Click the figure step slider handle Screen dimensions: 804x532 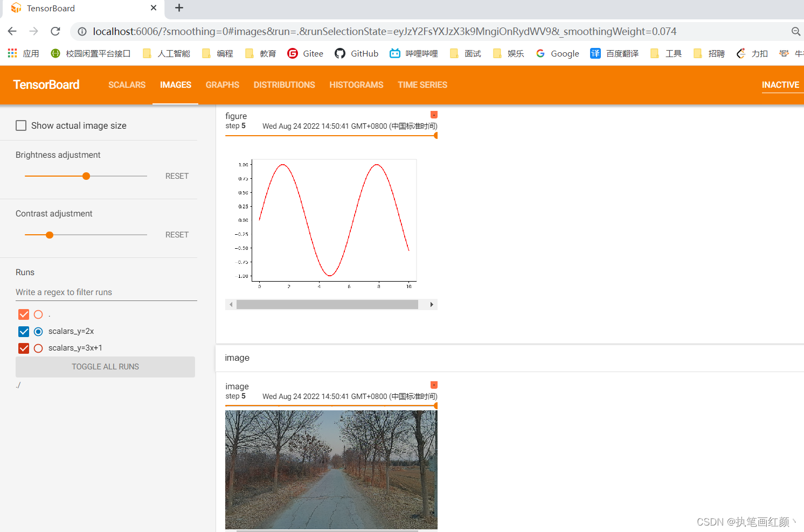click(x=435, y=136)
